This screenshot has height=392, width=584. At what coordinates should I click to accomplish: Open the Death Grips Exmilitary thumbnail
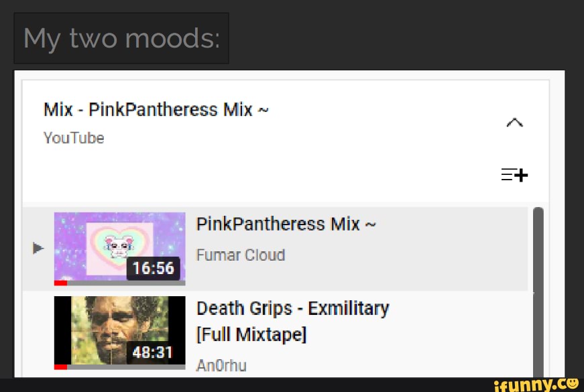119,333
